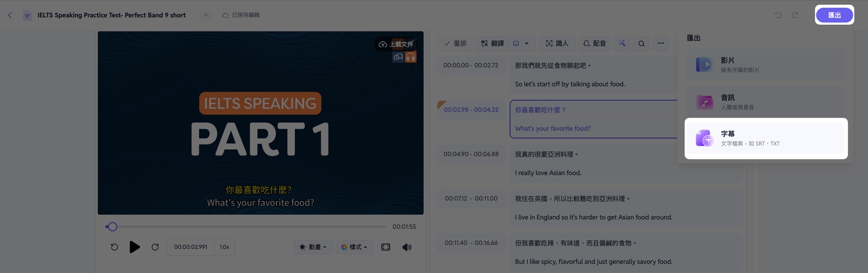Open the project logo icon beside title
Screen dimensions: 868x273
pos(27,15)
